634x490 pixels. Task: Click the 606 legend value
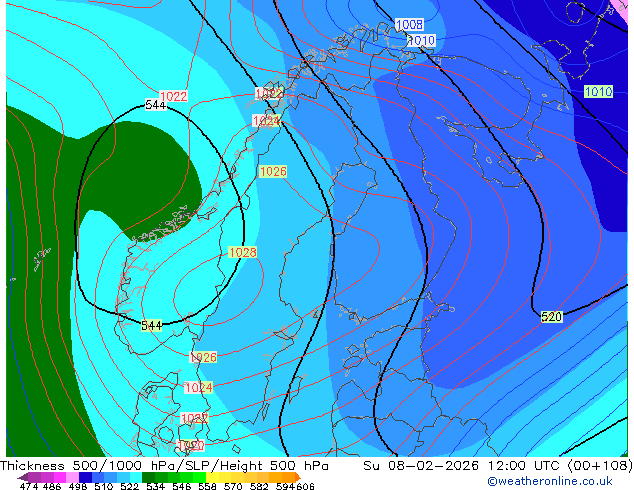(x=305, y=486)
